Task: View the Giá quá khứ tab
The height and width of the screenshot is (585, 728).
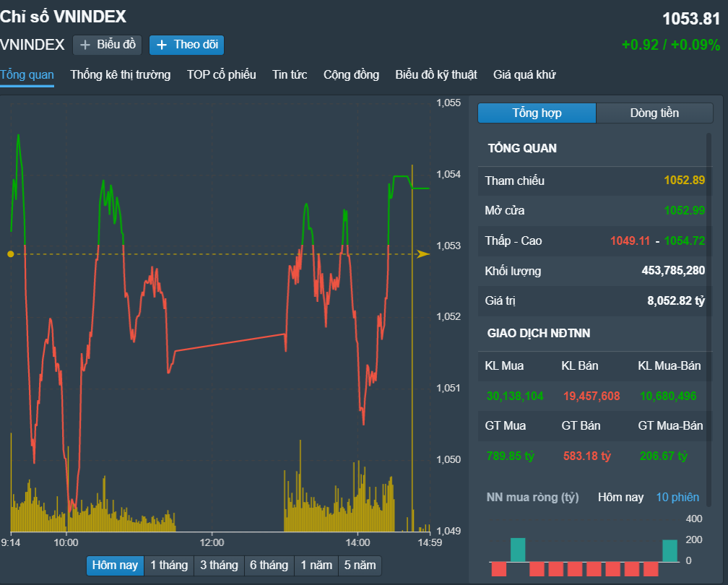Action: [x=524, y=74]
